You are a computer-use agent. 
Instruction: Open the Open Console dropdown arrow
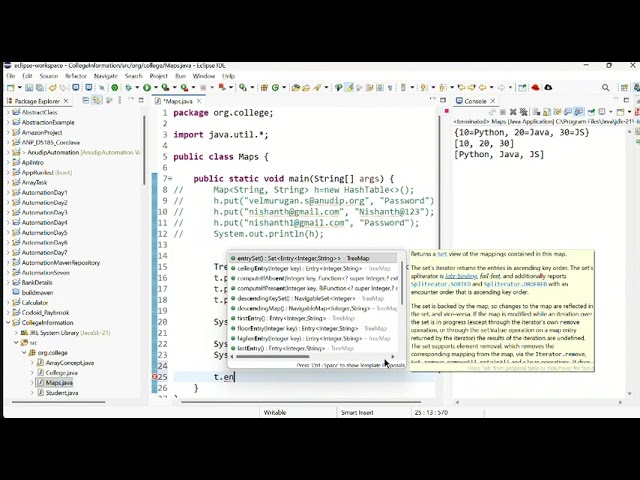tap(629, 112)
